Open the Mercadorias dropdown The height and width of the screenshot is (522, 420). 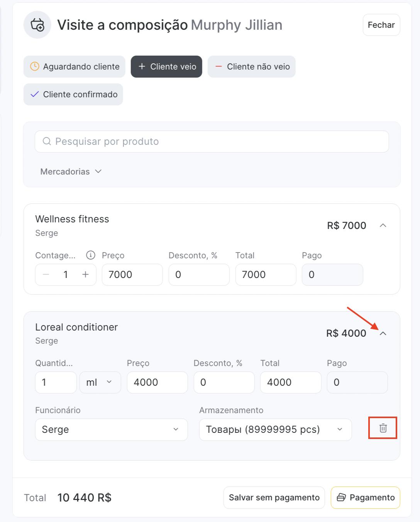tap(71, 171)
